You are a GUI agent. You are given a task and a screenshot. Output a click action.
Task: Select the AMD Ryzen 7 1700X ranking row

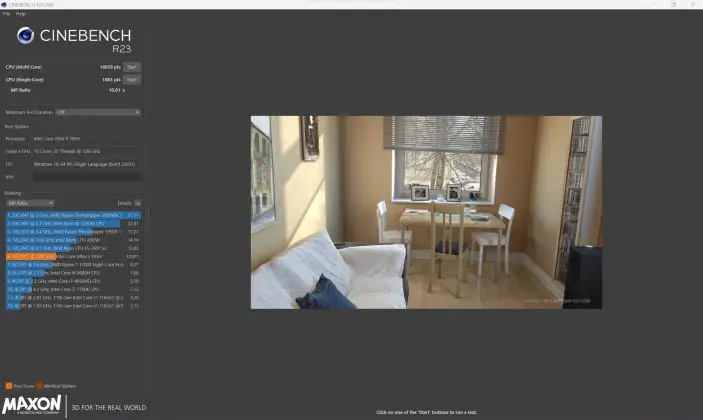pyautogui.click(x=73, y=264)
